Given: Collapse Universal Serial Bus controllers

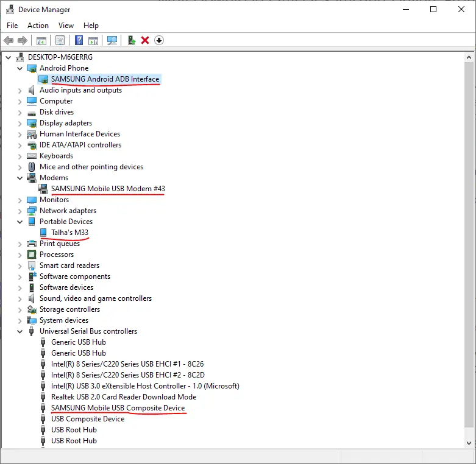Looking at the screenshot, I should click(20, 331).
